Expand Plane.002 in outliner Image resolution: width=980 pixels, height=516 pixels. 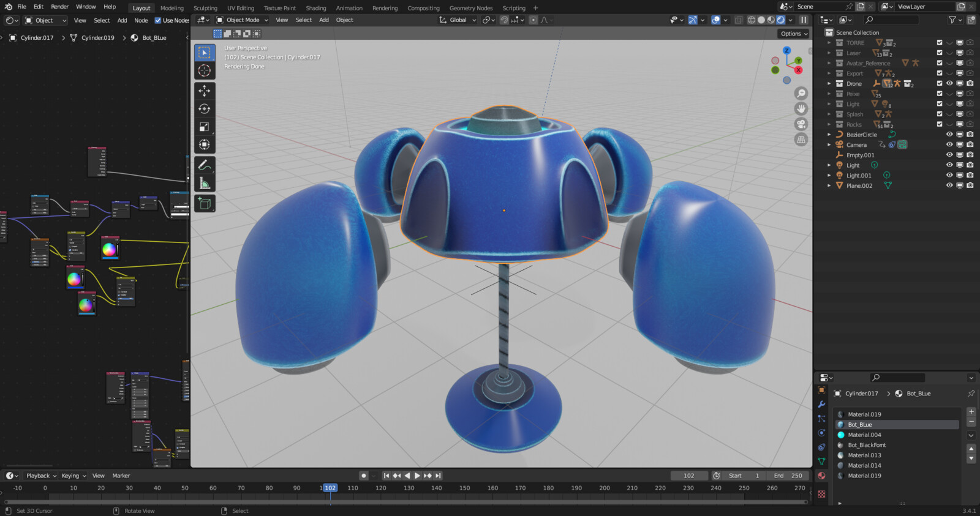[x=829, y=185]
